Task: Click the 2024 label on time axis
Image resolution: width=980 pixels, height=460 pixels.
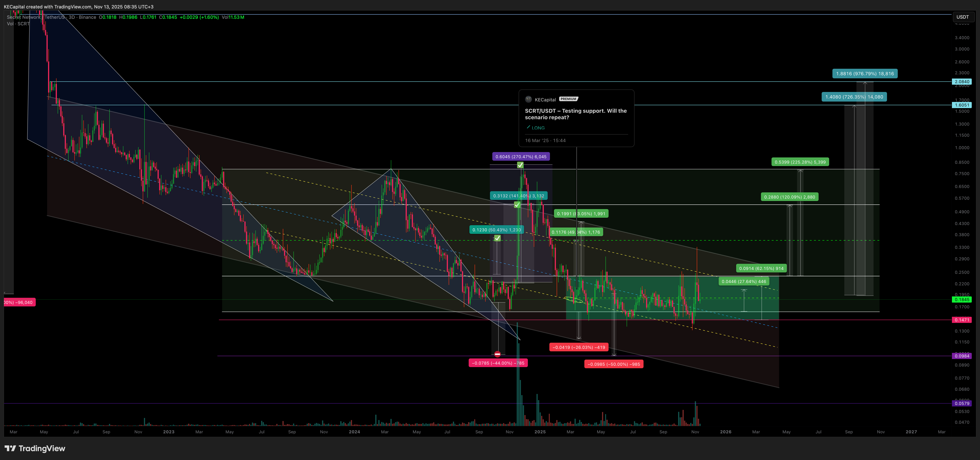Action: (x=354, y=432)
